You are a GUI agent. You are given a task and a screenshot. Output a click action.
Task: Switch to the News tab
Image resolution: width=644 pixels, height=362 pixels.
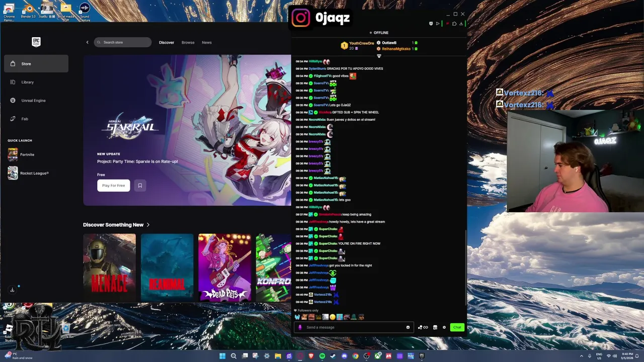coord(207,42)
